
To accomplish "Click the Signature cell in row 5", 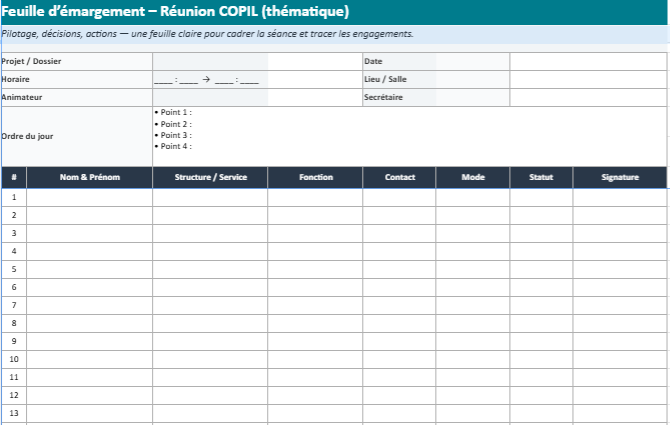I will click(x=620, y=269).
